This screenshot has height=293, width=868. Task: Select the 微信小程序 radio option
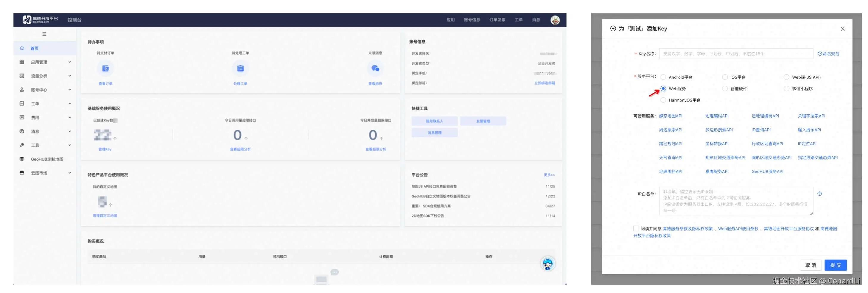[786, 88]
